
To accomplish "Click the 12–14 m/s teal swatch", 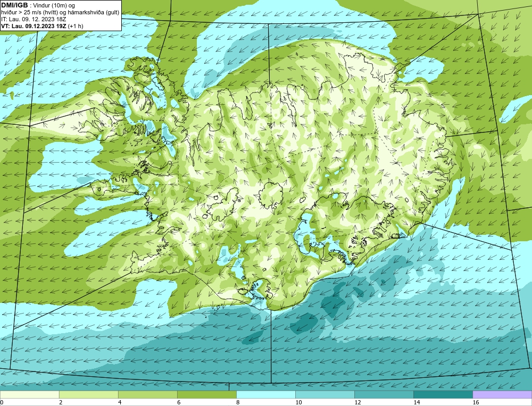I will 384,394.
